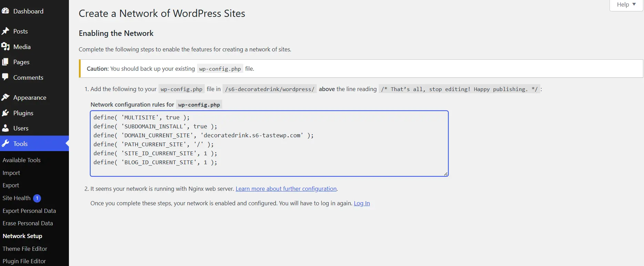
Task: Click the Comments speech bubble icon
Action: [x=5, y=77]
